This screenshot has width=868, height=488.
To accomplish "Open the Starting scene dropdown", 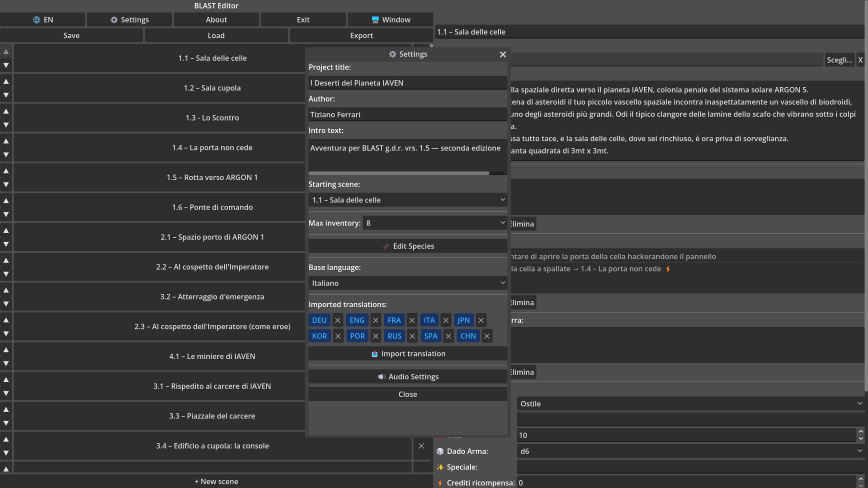I will [x=407, y=200].
